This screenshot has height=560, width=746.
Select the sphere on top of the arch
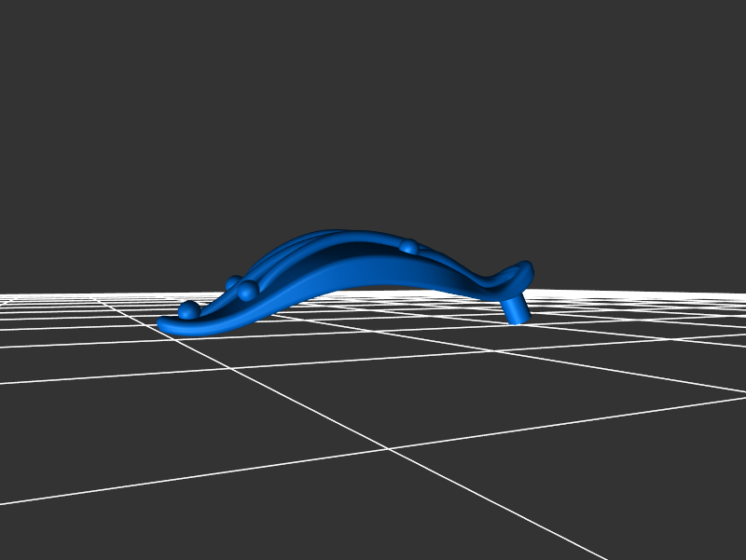pos(408,247)
